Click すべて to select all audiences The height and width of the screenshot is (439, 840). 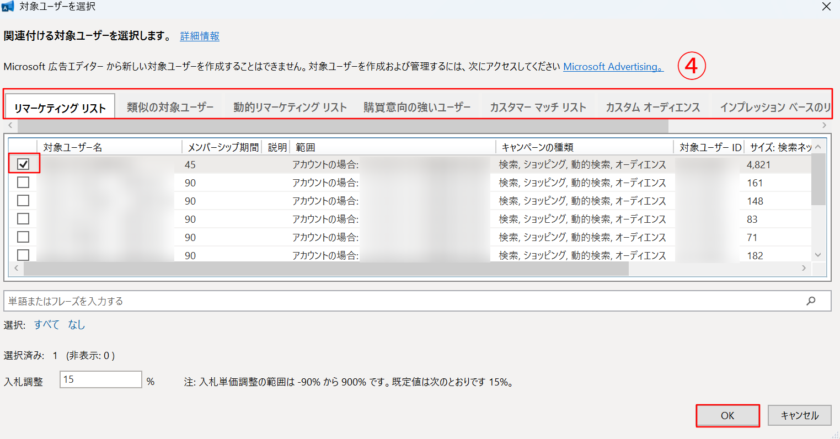[46, 325]
